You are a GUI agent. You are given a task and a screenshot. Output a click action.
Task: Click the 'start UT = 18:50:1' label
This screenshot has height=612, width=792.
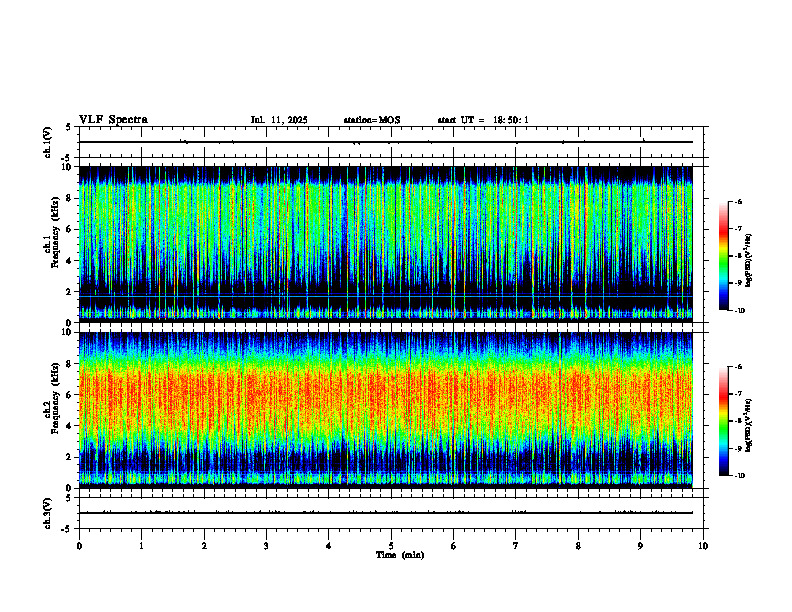[483, 120]
